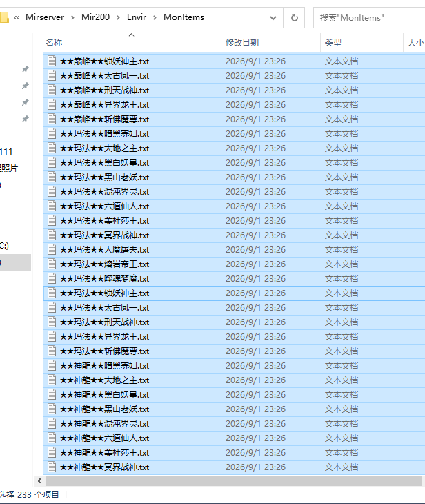Select file name ★★神龍★★冥界战神.txt
The height and width of the screenshot is (504, 425).
(104, 467)
